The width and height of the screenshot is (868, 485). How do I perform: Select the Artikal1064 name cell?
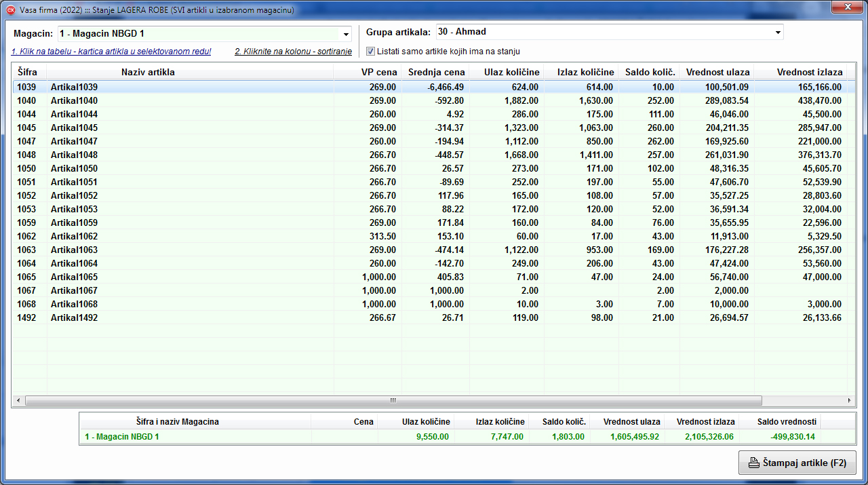[190, 263]
